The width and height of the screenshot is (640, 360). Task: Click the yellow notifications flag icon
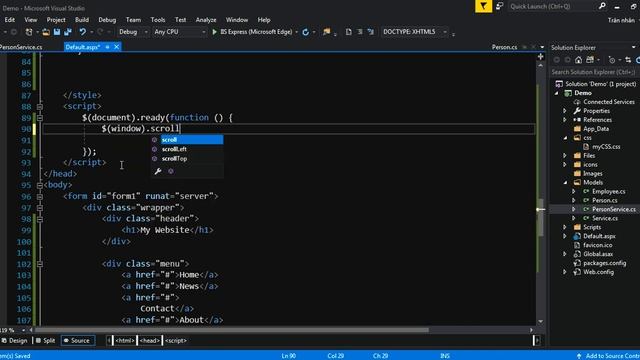coord(483,6)
